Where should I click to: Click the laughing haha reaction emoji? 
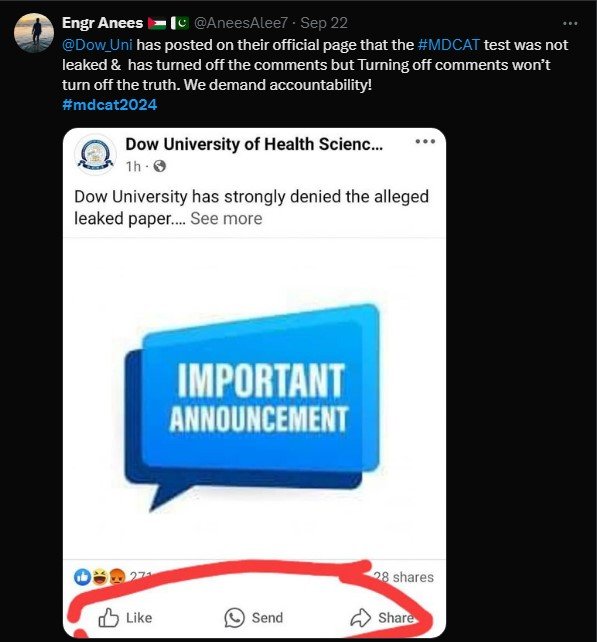click(100, 577)
